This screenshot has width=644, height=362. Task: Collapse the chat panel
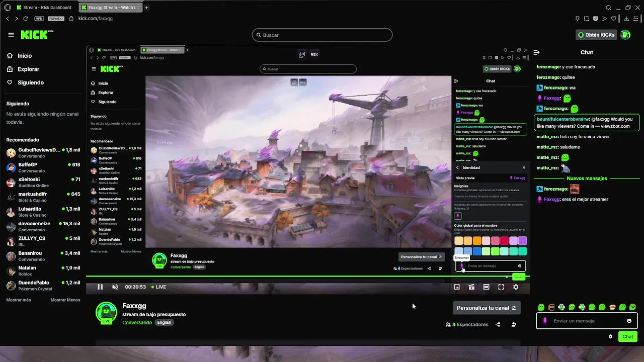coord(536,52)
